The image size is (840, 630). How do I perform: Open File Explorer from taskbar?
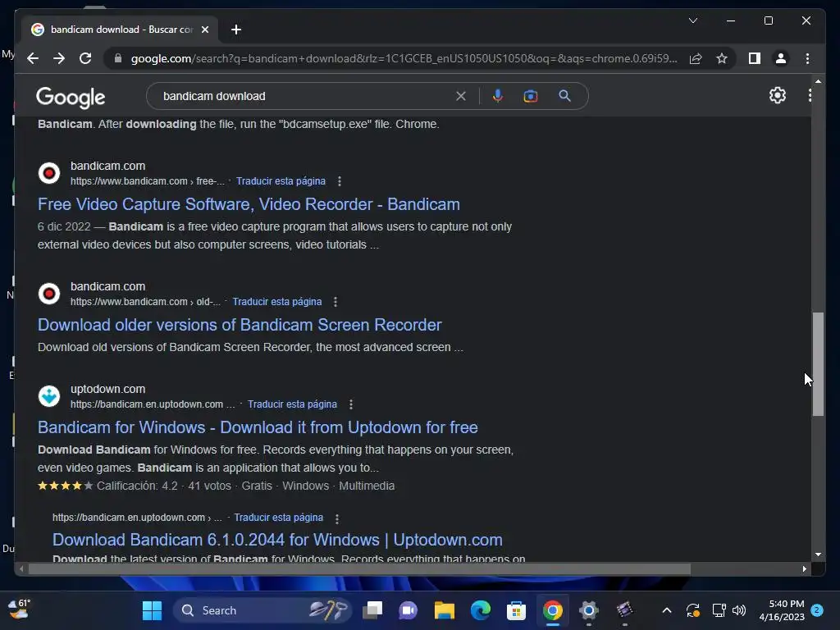tap(444, 610)
